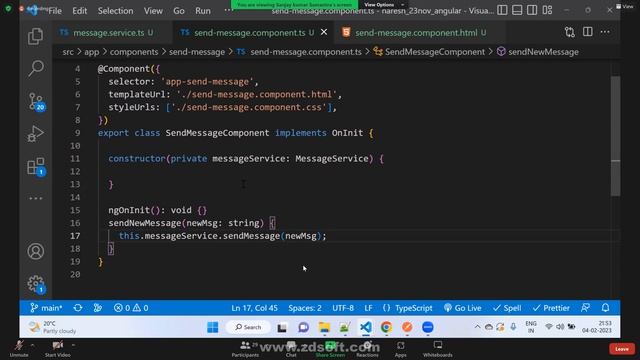Open notifications bell in status bar
The width and height of the screenshot is (640, 360).
pyautogui.click(x=605, y=308)
